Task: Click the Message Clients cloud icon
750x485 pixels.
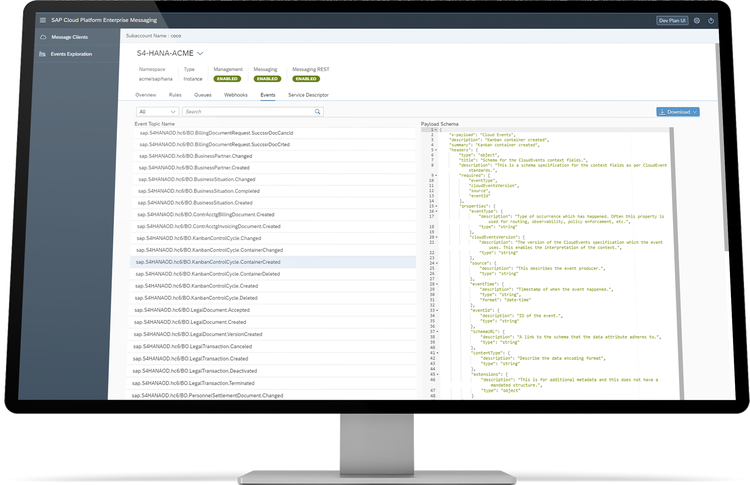Action: (43, 37)
